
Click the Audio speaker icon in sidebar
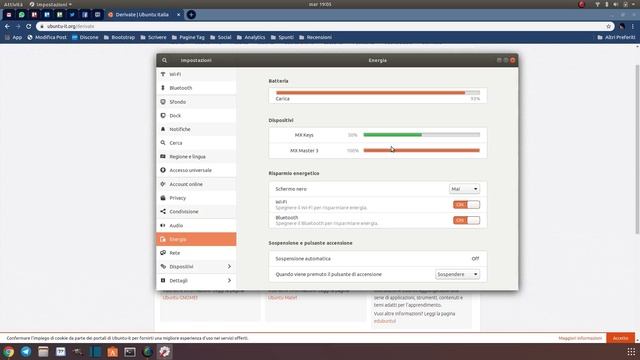(x=163, y=225)
